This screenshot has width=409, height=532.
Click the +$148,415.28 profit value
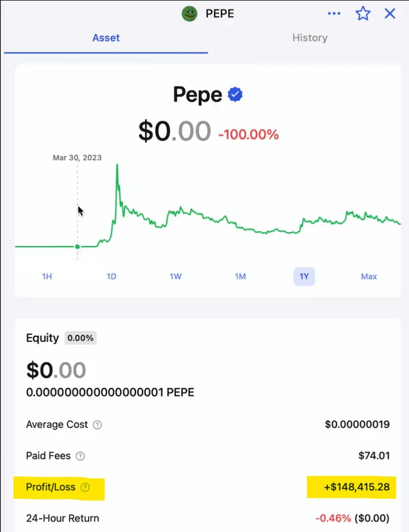pos(356,487)
